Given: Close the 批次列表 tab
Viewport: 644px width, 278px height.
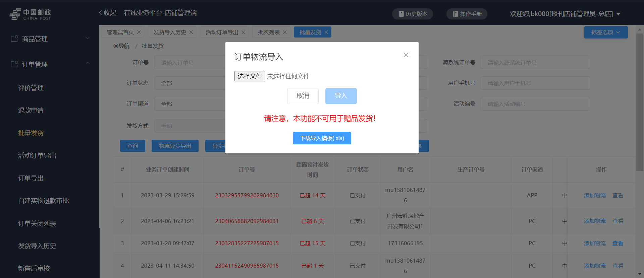Looking at the screenshot, I should 285,32.
